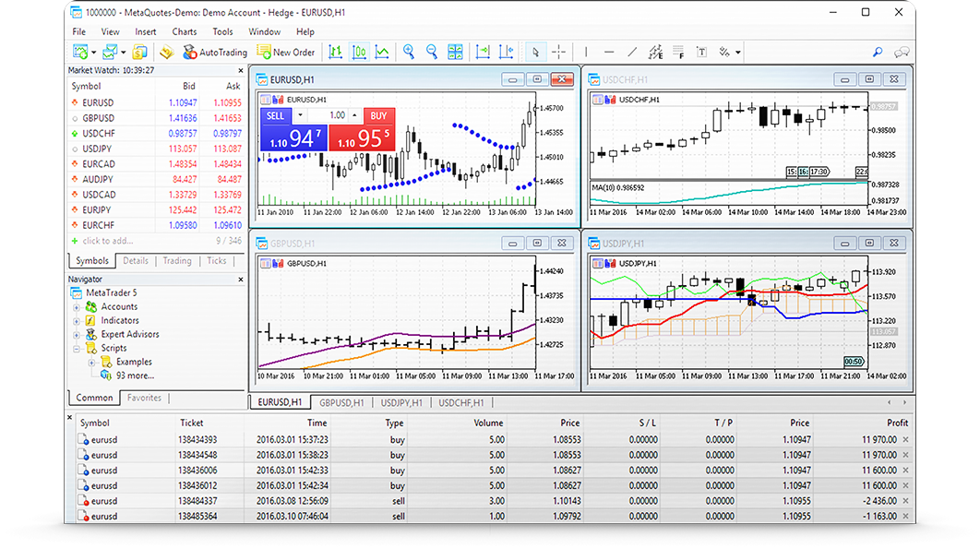Click the yellow tag toolbar icon
This screenshot has width=980, height=548.
click(166, 52)
